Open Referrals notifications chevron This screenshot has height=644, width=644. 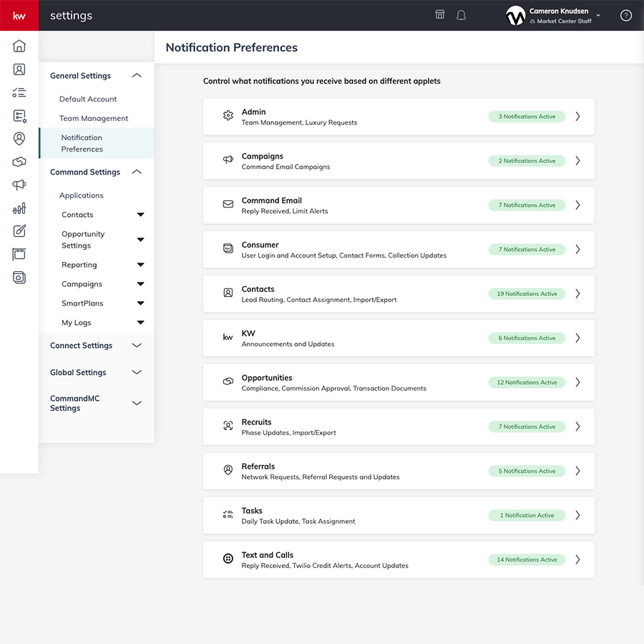577,471
